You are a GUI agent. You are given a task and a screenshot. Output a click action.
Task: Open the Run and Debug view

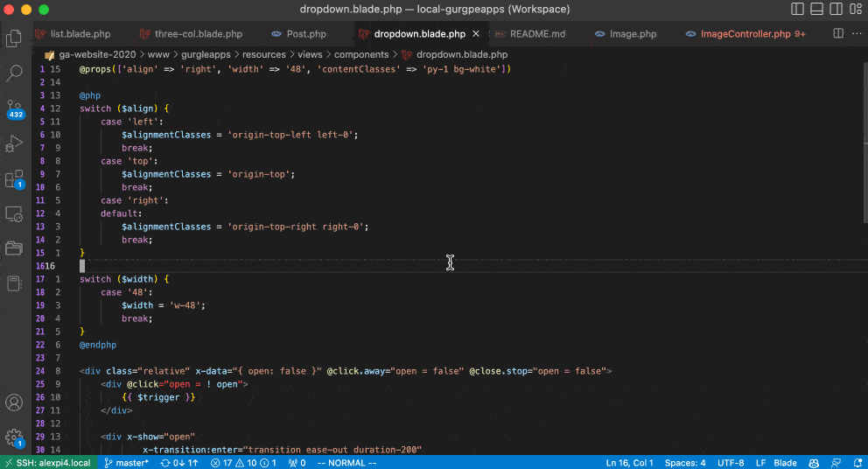[x=14, y=143]
